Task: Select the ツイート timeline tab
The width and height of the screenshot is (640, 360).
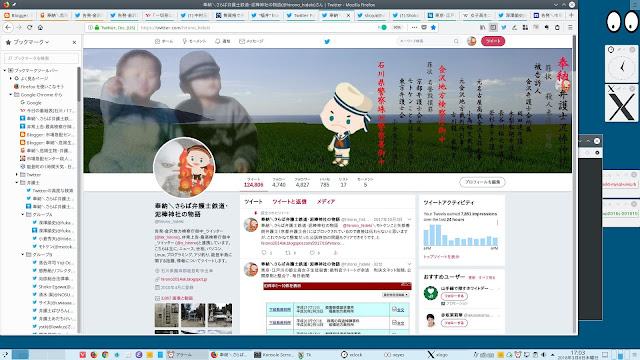Action: coord(253,202)
